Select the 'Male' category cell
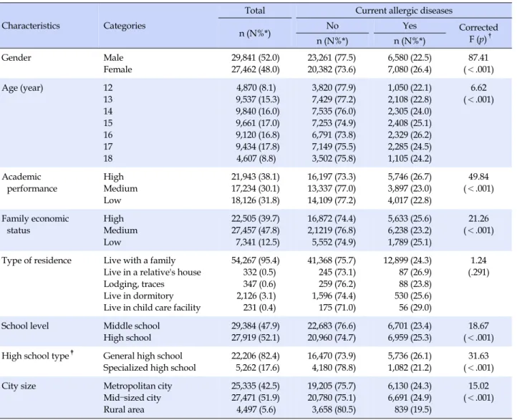Viewport: 517px width, 420px height. tap(113, 58)
